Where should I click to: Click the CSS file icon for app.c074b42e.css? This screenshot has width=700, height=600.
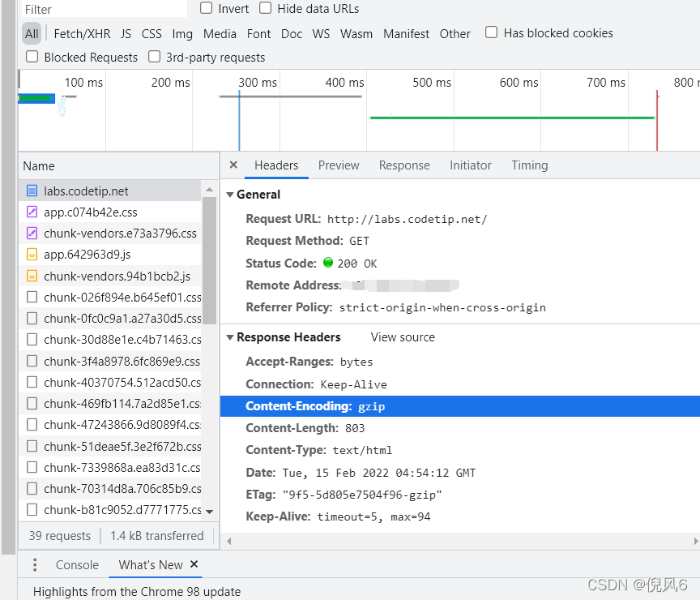click(x=32, y=212)
